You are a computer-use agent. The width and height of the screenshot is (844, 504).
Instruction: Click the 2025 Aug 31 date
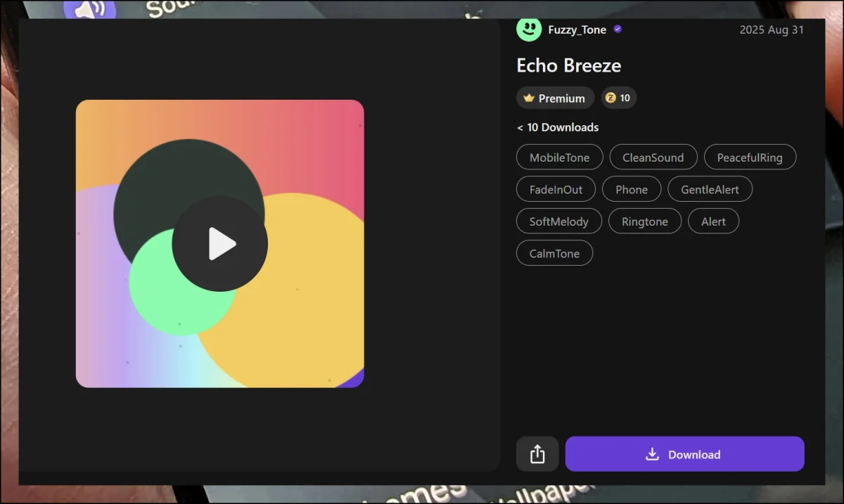click(x=772, y=30)
